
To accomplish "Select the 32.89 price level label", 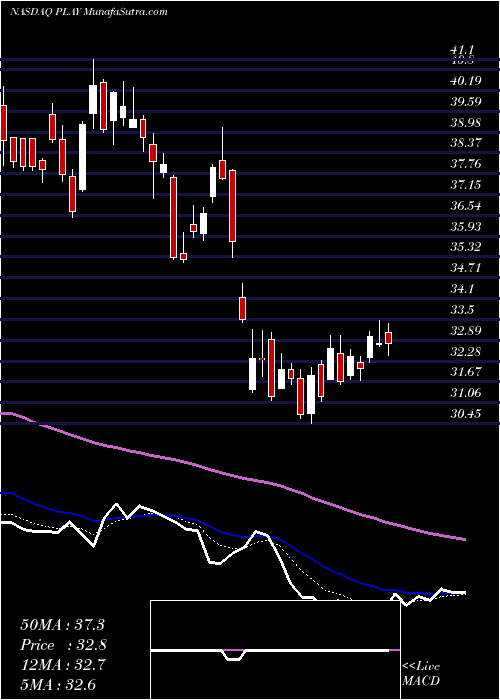I will click(x=466, y=330).
